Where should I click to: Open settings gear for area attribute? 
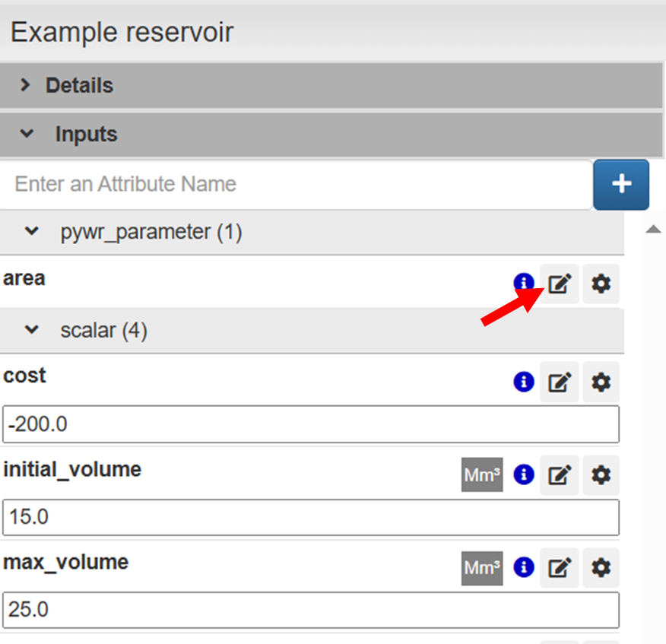pos(601,284)
